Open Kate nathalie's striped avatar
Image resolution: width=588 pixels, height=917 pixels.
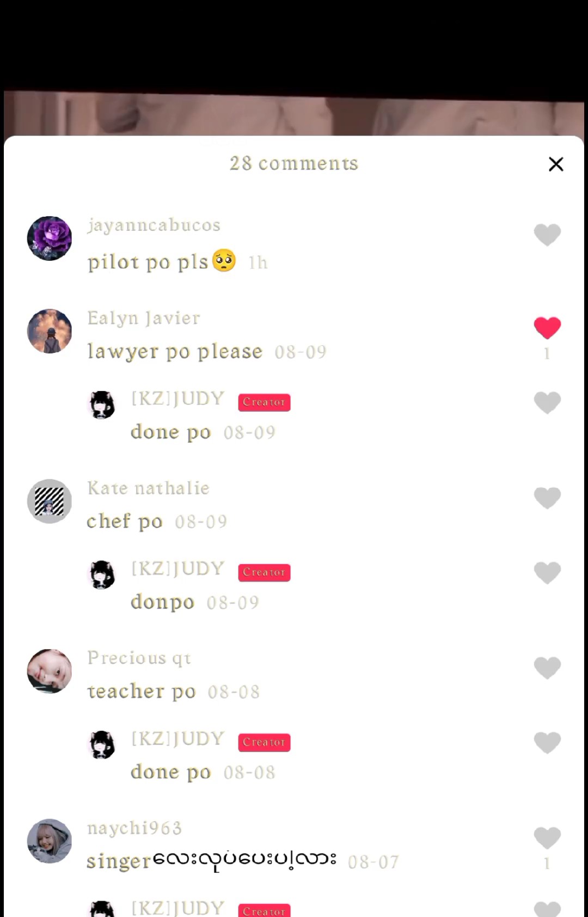click(x=50, y=501)
